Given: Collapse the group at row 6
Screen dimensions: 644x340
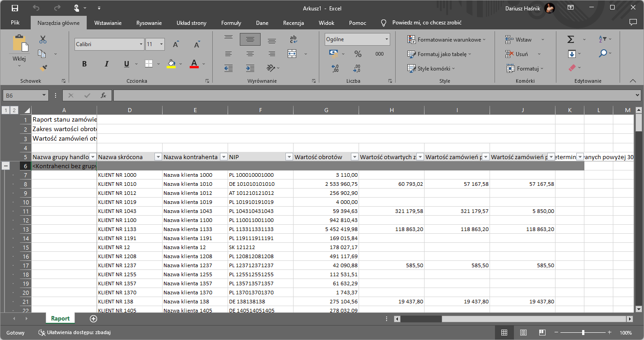Looking at the screenshot, I should point(6,166).
